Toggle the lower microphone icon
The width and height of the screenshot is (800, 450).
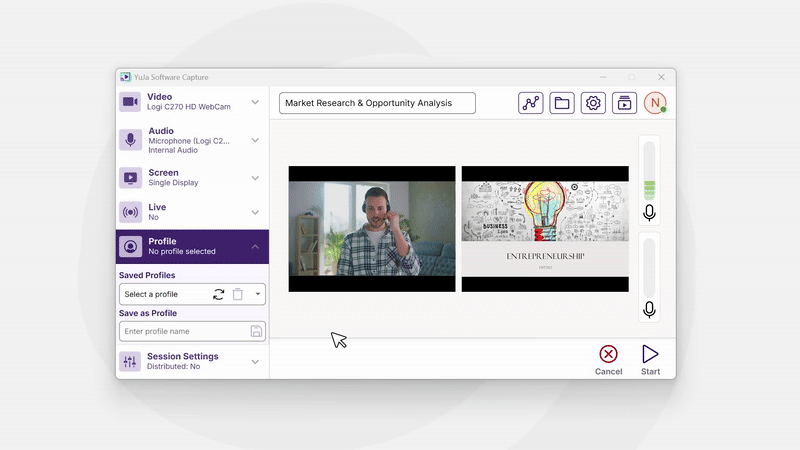click(x=649, y=310)
